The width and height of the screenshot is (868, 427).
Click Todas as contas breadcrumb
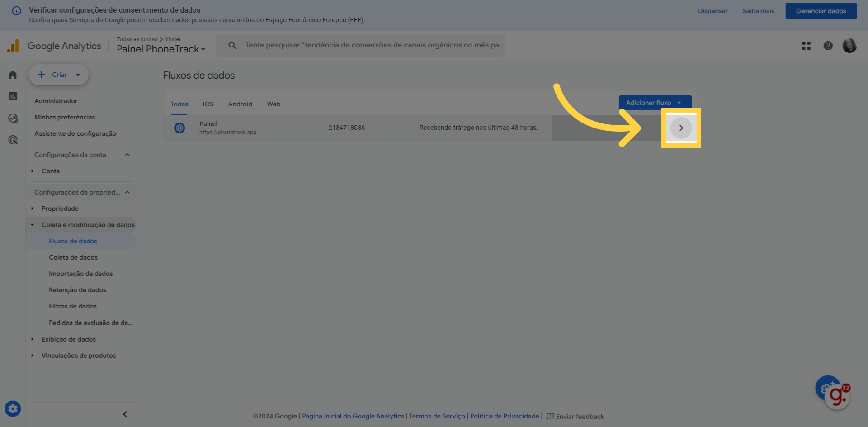[x=137, y=39]
